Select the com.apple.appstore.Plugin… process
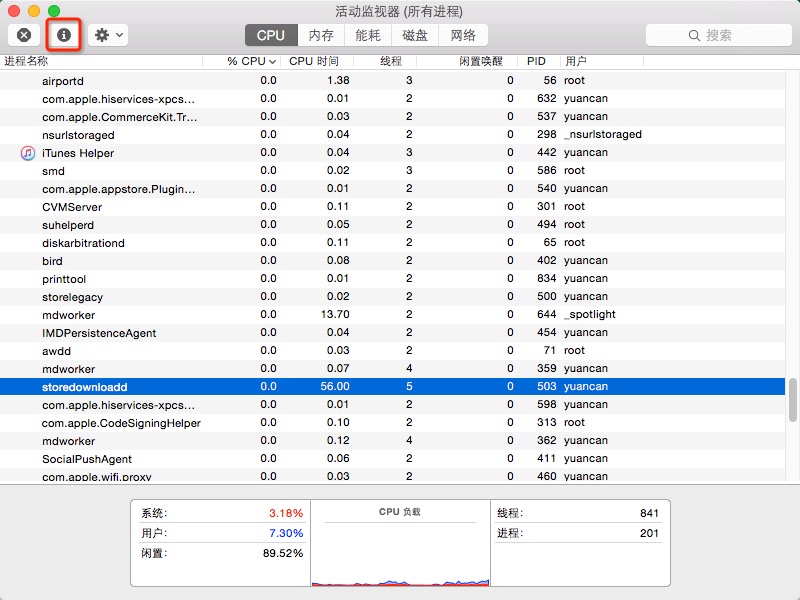Image resolution: width=800 pixels, height=600 pixels. [392, 189]
